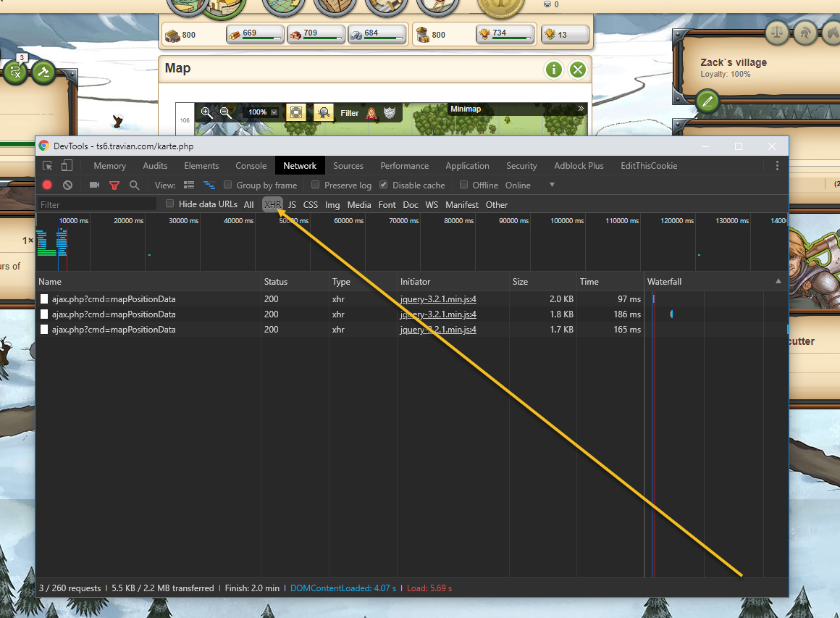The image size is (840, 618).
Task: Switch to large request rows view
Action: (189, 185)
